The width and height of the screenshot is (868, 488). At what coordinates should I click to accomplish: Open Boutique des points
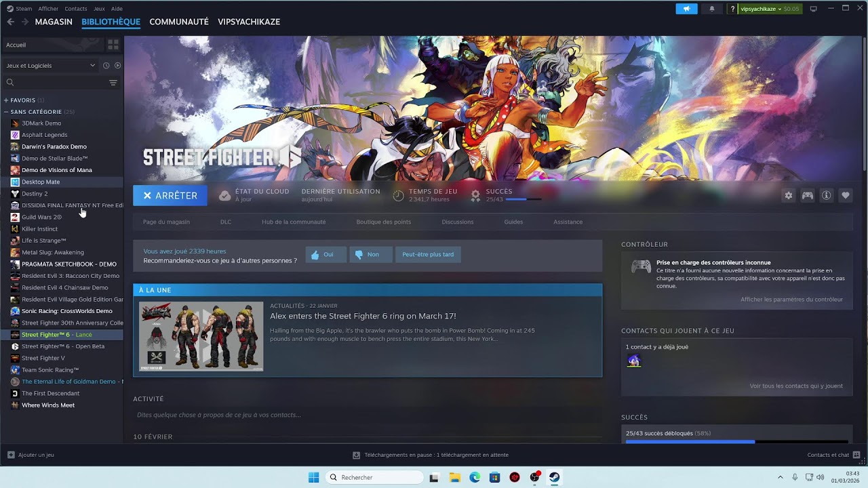[x=383, y=222]
